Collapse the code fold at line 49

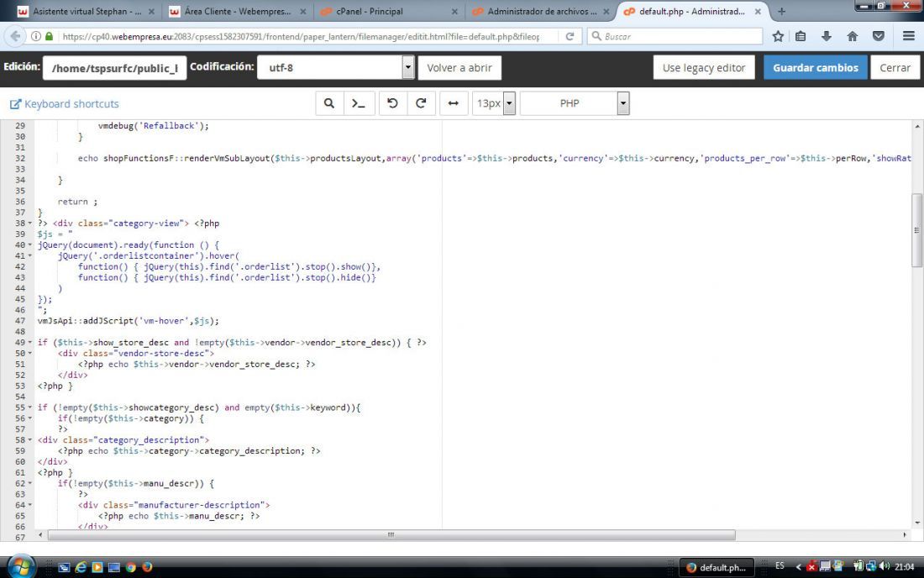tap(30, 342)
